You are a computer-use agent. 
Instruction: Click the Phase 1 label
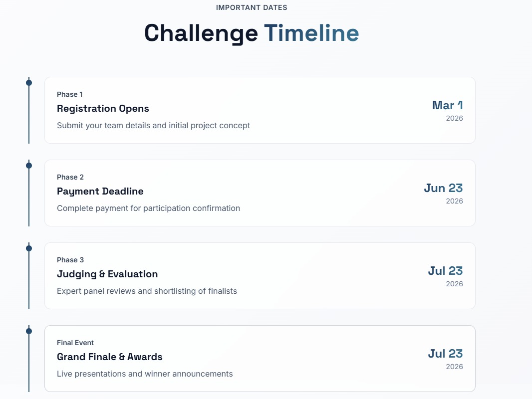pos(70,94)
